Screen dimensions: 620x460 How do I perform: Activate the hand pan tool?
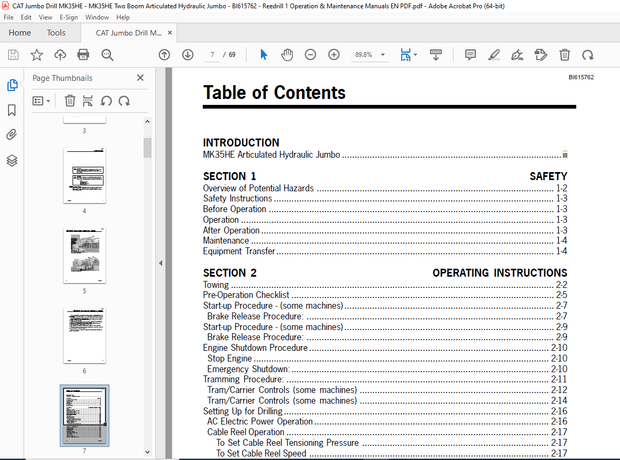click(287, 55)
